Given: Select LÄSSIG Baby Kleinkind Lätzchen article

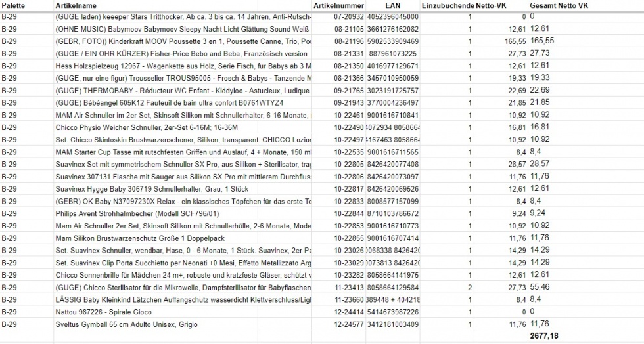Looking at the screenshot, I should (x=183, y=300).
